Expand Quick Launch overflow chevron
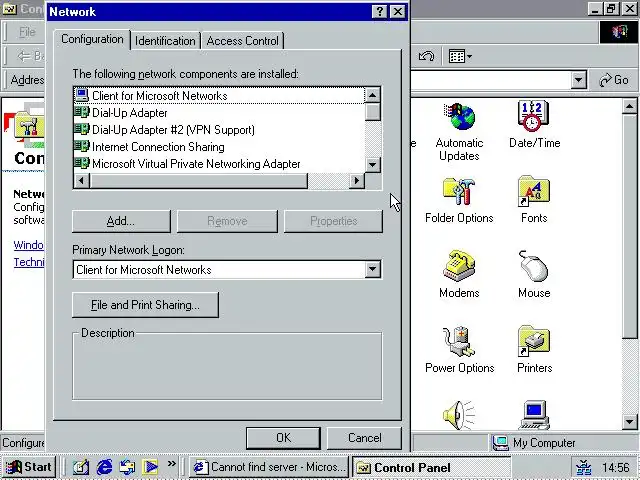This screenshot has width=640, height=480. (171, 463)
